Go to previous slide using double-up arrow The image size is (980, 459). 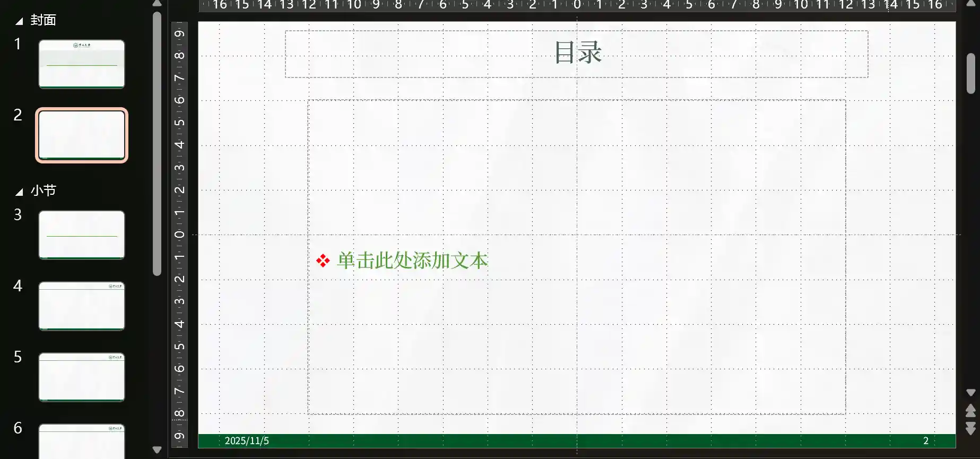970,411
